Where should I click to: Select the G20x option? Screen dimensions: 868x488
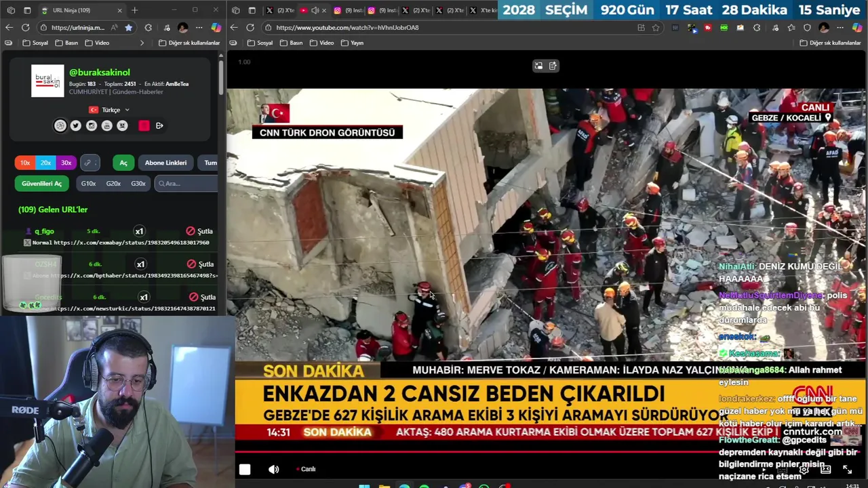tap(113, 184)
